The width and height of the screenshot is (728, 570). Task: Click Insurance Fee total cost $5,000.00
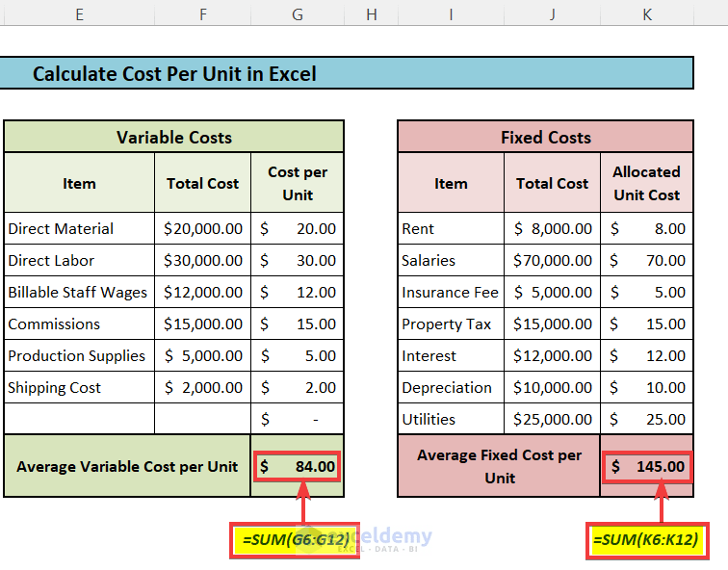point(552,292)
